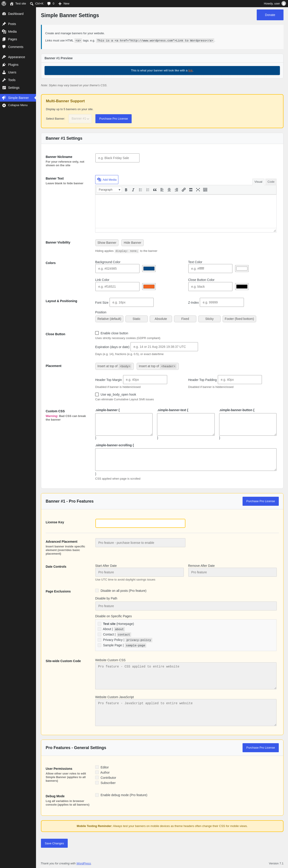Screen dimensions: 288x868
Task: Go to Posts in the sidebar
Action: pos(18,24)
